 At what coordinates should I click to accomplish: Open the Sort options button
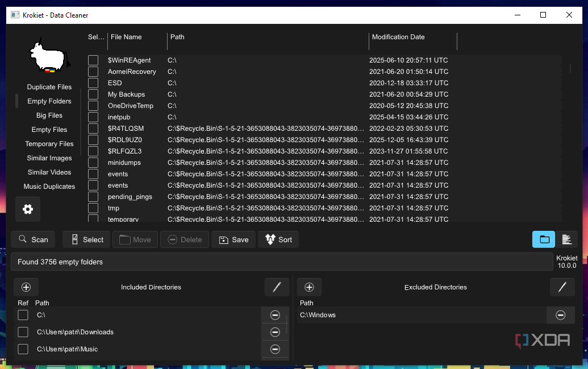point(278,239)
